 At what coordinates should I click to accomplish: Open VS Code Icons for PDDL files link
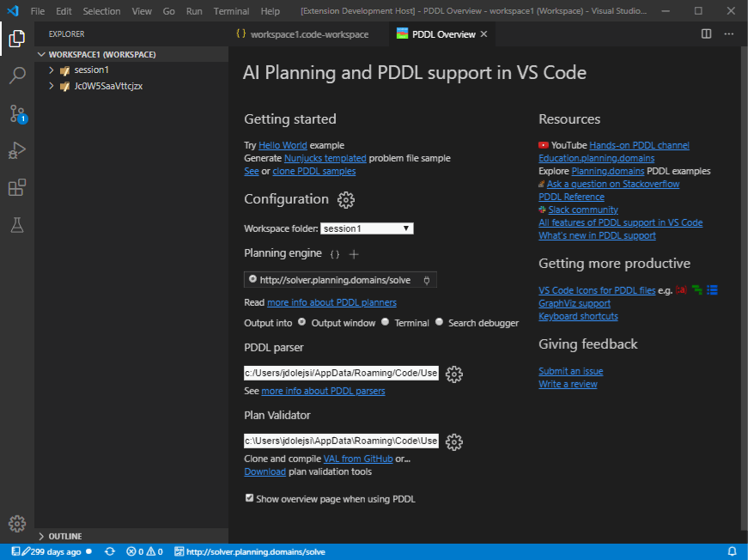(x=597, y=290)
